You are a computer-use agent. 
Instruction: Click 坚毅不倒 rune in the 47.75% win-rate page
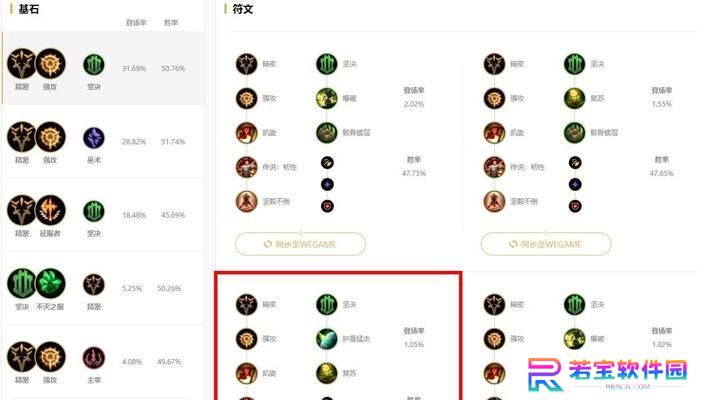247,201
